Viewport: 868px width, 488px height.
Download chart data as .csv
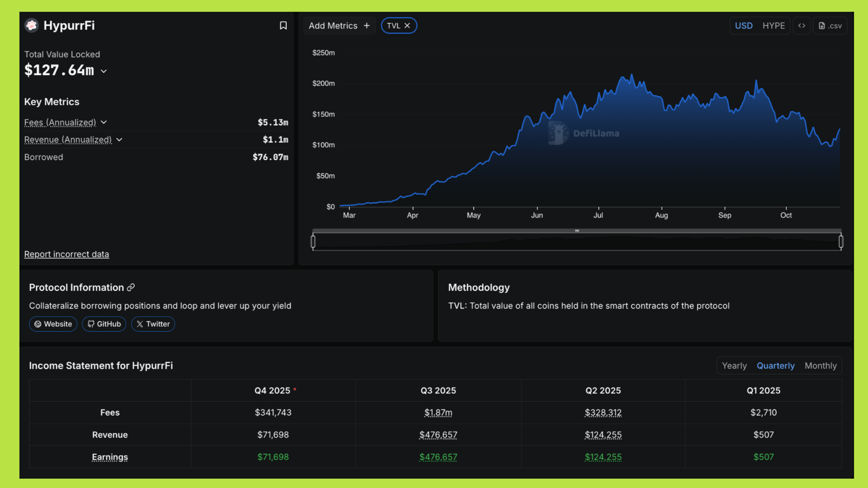(830, 26)
